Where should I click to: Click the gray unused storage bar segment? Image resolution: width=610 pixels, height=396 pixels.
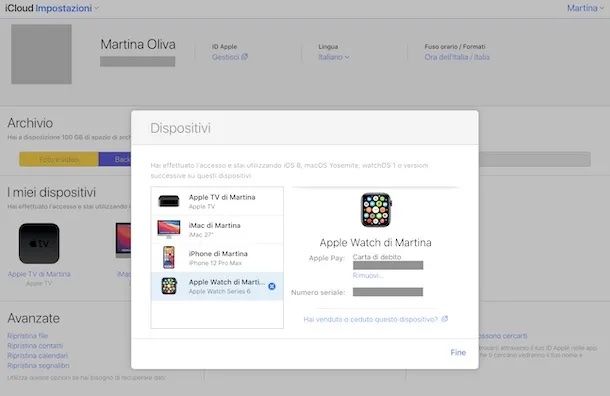(x=535, y=159)
